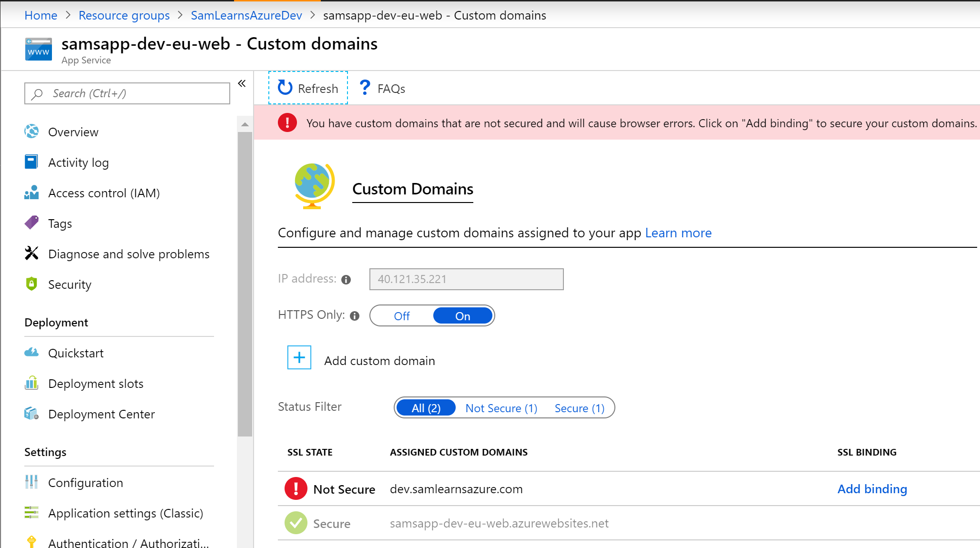Open Deployment slots from sidebar

coord(95,384)
